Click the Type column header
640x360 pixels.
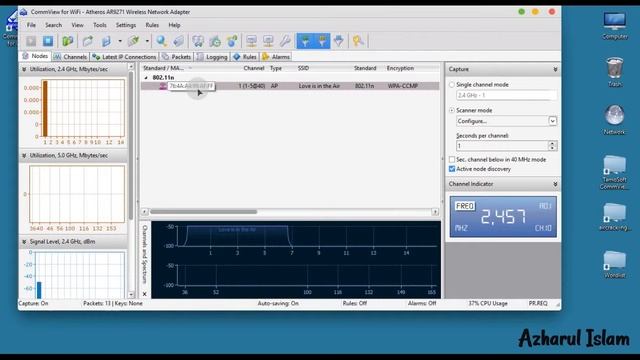(276, 68)
